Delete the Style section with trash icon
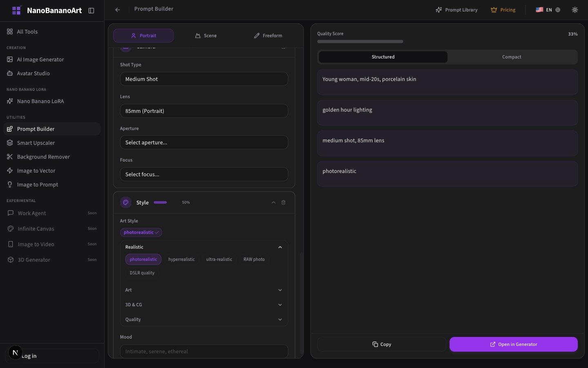This screenshot has width=588, height=368. tap(283, 202)
